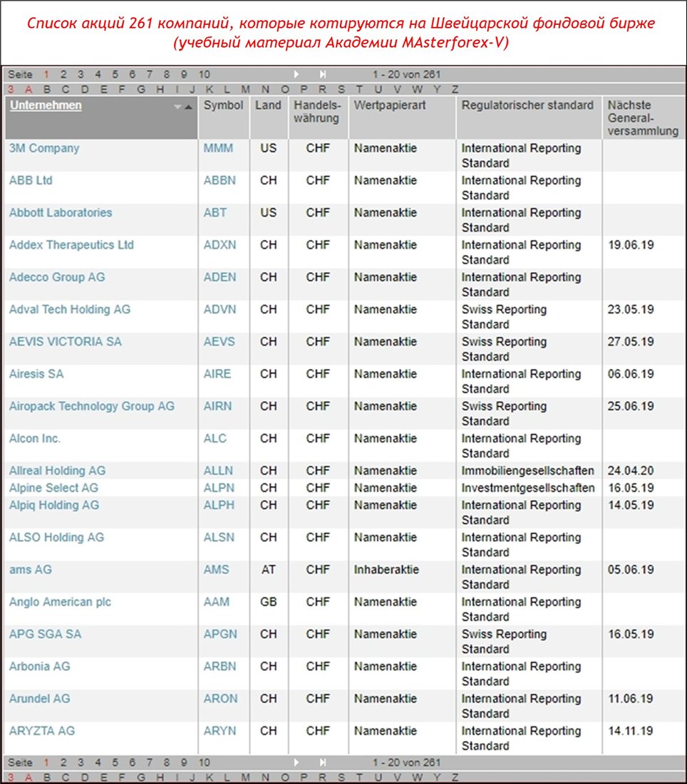Image resolution: width=687 pixels, height=784 pixels.
Task: Click the ALC ticker symbol
Action: [x=215, y=438]
